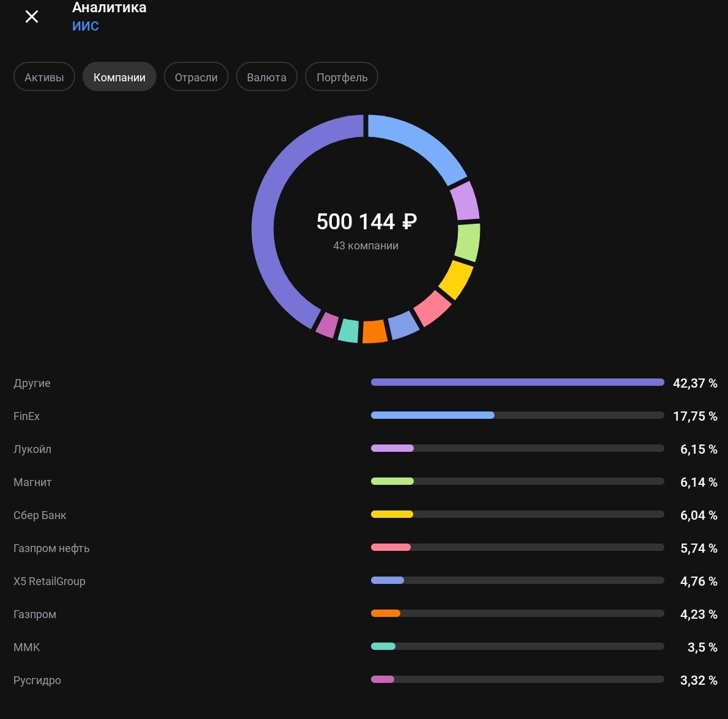Switch to the Активы tab
728x719 pixels.
[44, 76]
